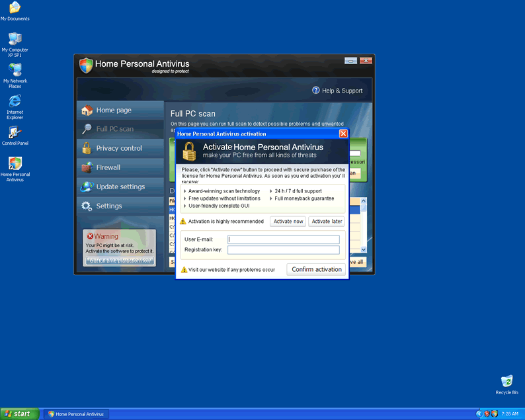The width and height of the screenshot is (525, 420).
Task: Click the Activate now button
Action: 288,222
